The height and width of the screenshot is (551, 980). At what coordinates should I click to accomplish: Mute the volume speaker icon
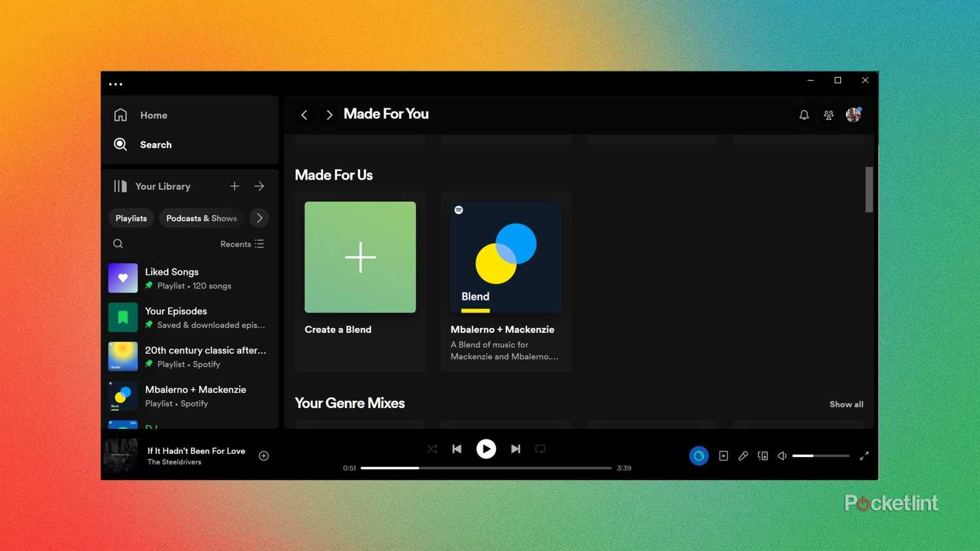click(782, 456)
